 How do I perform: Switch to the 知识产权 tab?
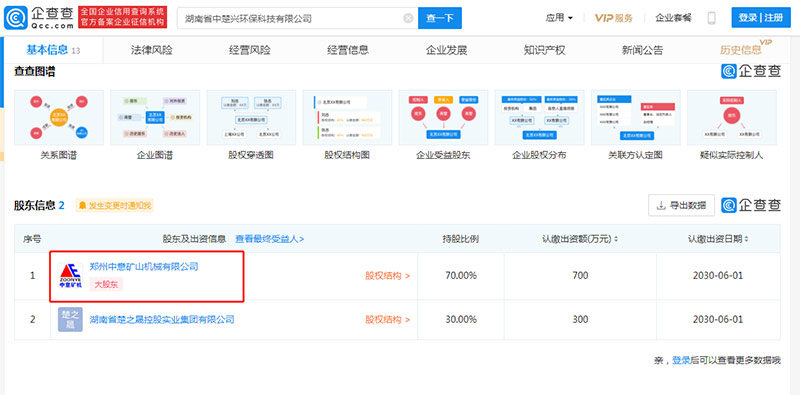(x=544, y=50)
